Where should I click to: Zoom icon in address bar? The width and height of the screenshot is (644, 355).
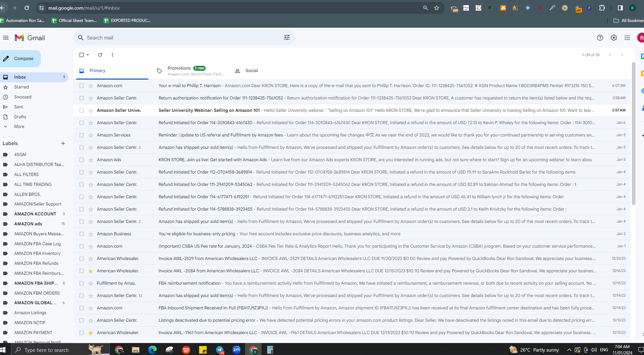click(425, 8)
